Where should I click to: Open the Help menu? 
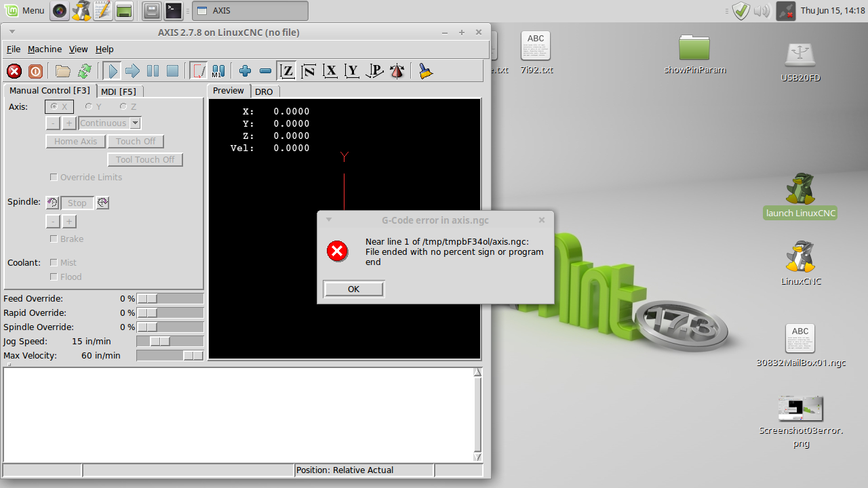pyautogui.click(x=104, y=49)
